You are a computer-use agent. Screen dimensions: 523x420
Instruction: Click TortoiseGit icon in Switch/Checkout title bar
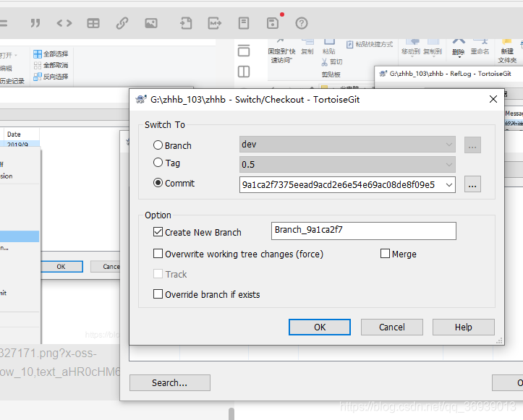coord(141,99)
